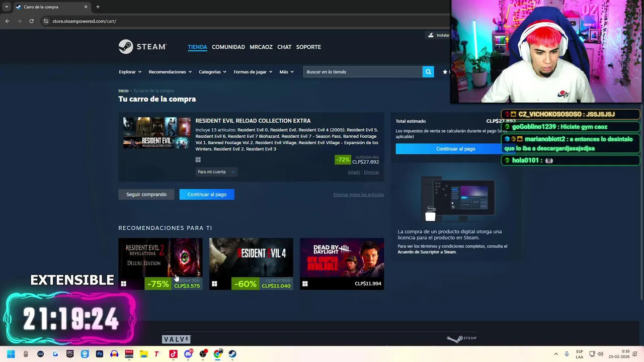This screenshot has height=362, width=644.
Task: Show hidden system tray icons
Action: pos(556,354)
